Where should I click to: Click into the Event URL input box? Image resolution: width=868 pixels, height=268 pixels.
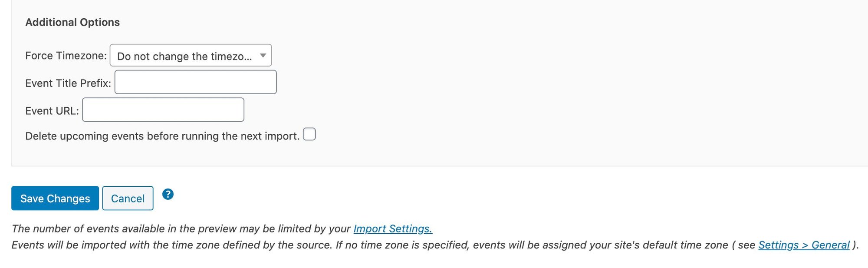(163, 110)
